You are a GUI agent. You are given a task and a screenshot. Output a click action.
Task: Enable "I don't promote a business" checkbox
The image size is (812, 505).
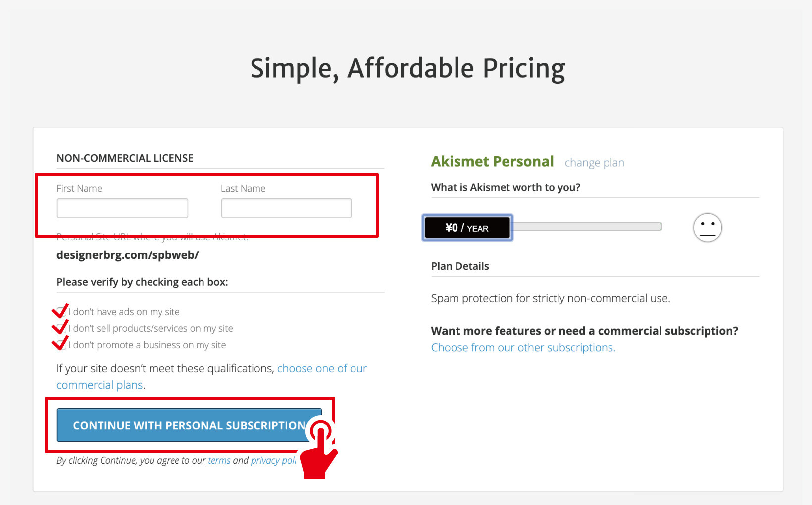61,345
